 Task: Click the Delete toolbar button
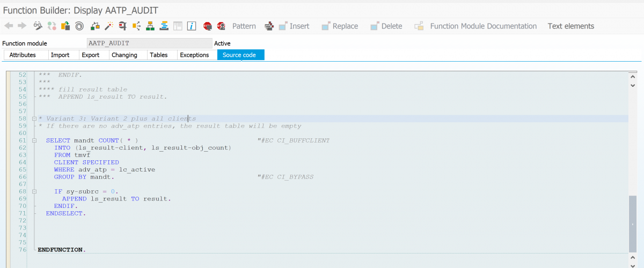[x=386, y=26]
